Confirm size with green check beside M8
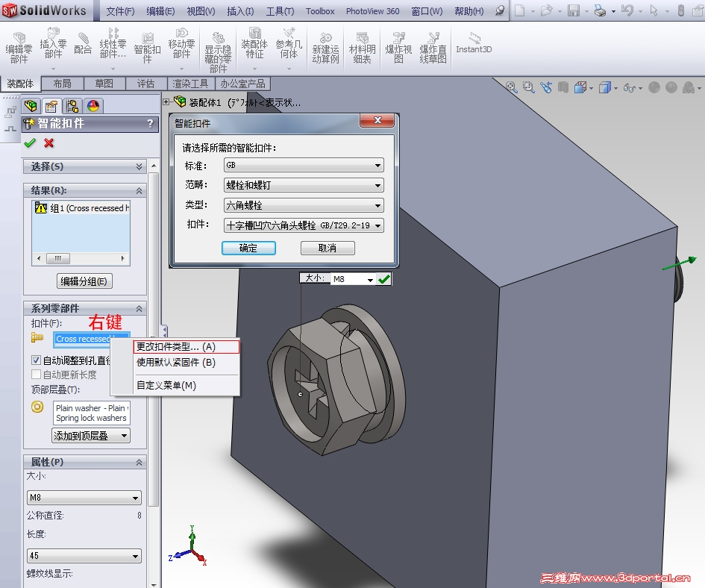This screenshot has height=588, width=705. click(384, 279)
